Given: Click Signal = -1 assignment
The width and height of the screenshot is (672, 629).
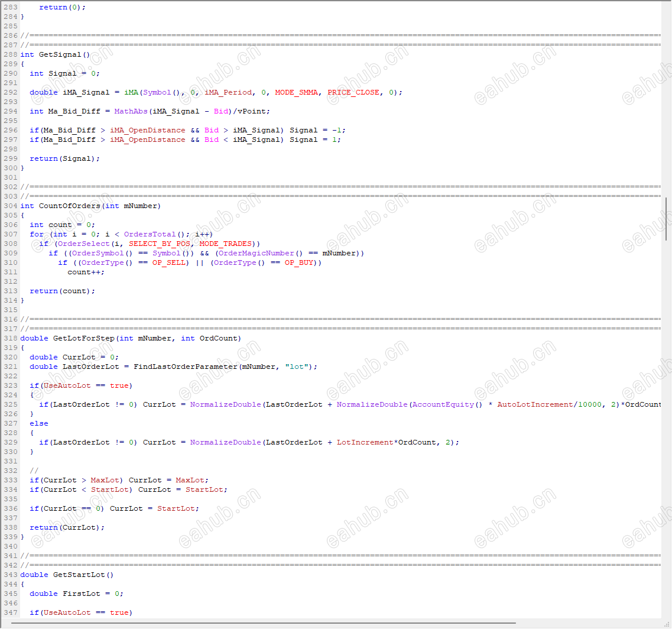Looking at the screenshot, I should [x=317, y=130].
